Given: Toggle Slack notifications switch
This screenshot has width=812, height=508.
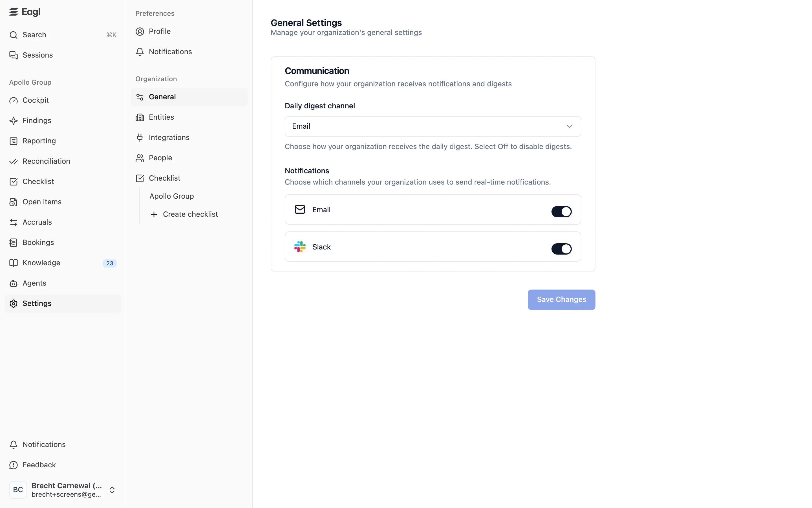Looking at the screenshot, I should click(x=561, y=249).
